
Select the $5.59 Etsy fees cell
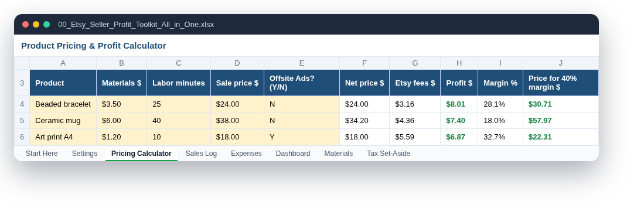[x=415, y=137]
